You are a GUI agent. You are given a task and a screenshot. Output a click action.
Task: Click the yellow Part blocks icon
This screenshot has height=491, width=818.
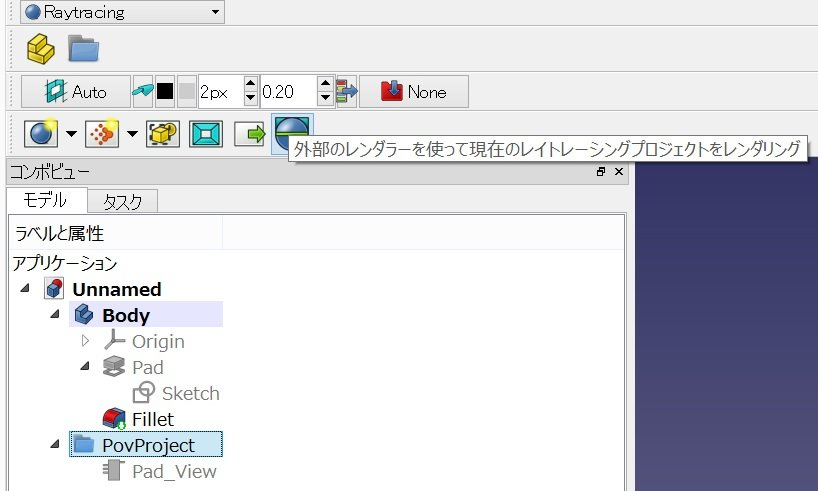(41, 49)
